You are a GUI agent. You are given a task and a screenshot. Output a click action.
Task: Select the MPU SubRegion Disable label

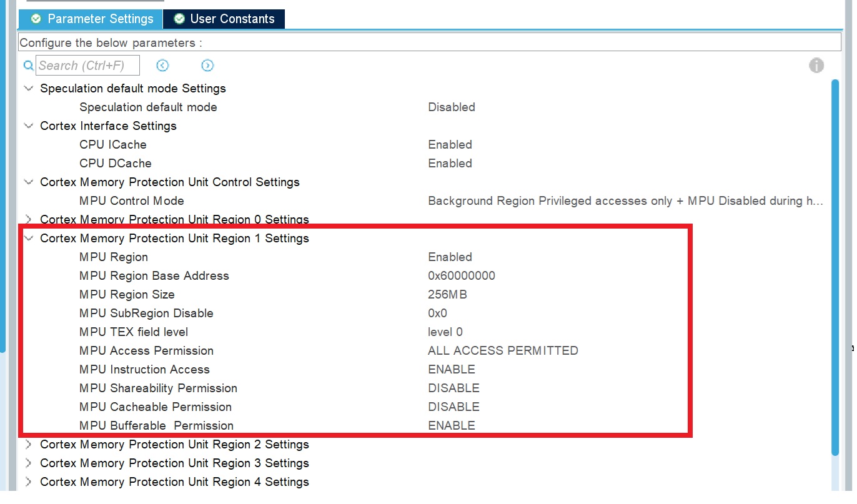[x=146, y=313]
